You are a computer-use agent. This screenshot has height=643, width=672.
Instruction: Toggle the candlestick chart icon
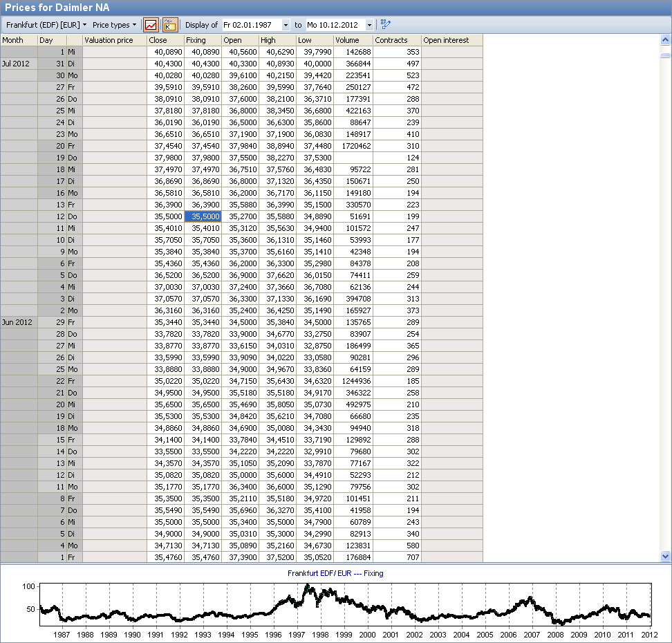pos(170,25)
